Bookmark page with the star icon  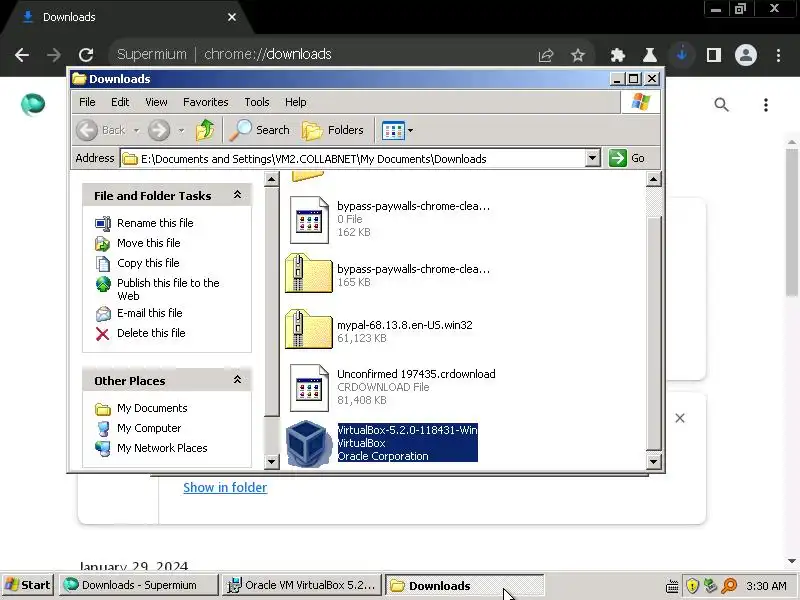(x=578, y=55)
